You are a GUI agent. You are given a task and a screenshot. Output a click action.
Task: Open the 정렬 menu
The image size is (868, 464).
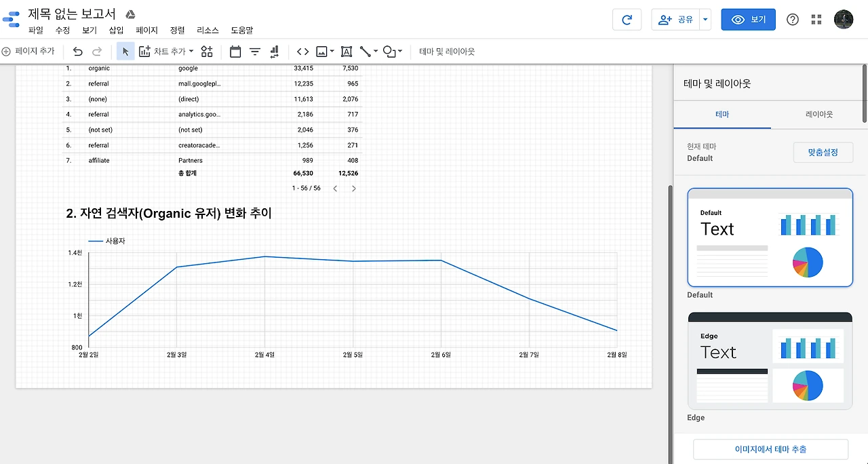tap(177, 31)
